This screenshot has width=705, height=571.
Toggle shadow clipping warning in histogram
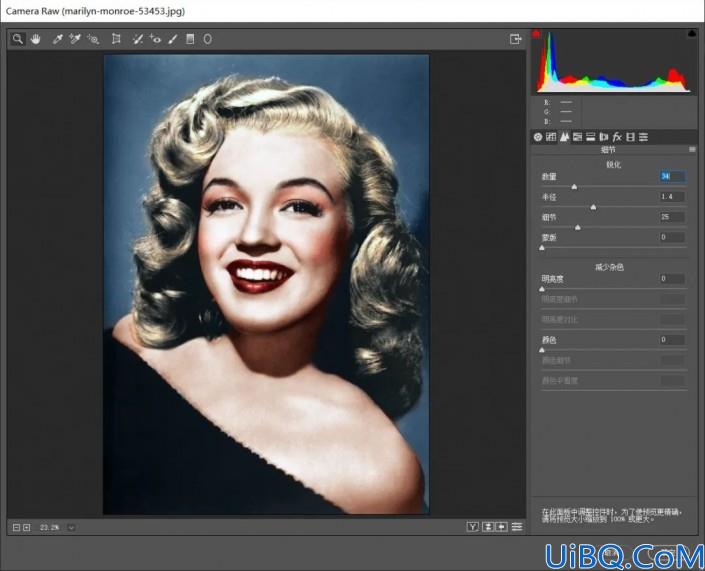pyautogui.click(x=536, y=34)
